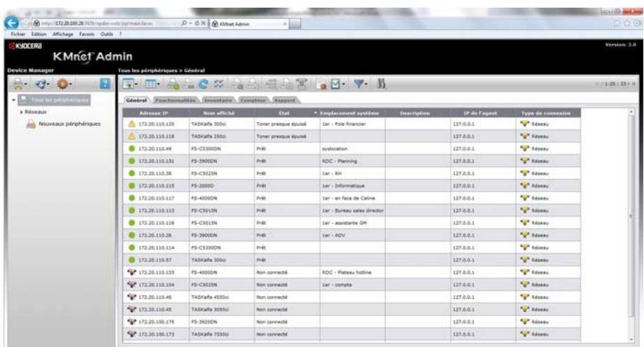Click green status icon for 172.20.110.115
Screen dimensions: 644x347
click(x=132, y=185)
